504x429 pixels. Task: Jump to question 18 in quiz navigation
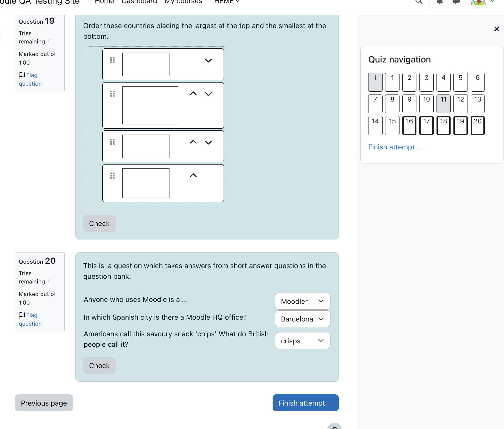click(x=444, y=125)
